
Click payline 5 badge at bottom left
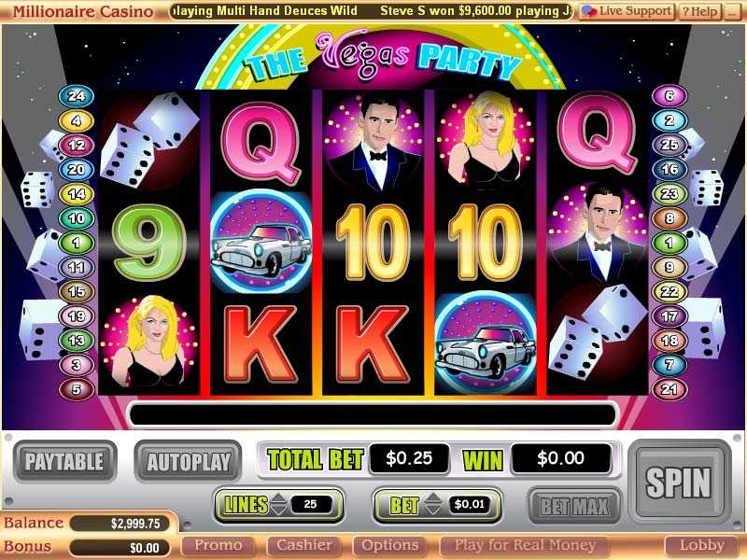click(77, 389)
